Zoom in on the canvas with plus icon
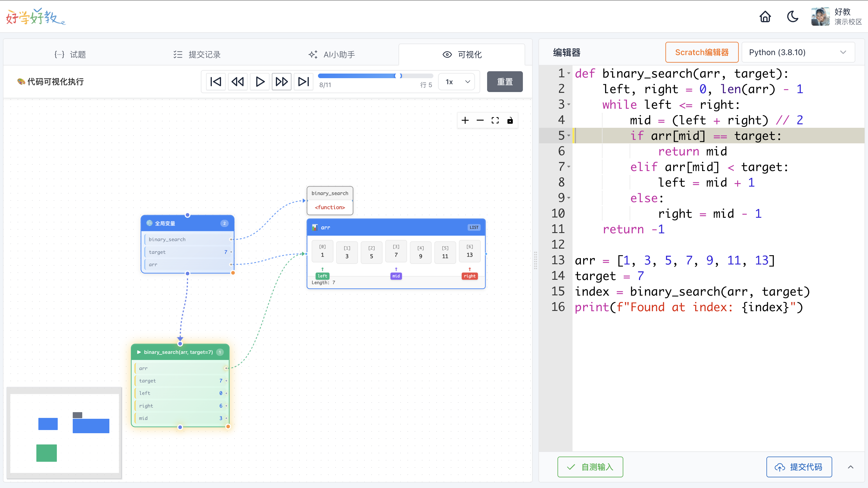This screenshot has width=868, height=488. [x=465, y=120]
